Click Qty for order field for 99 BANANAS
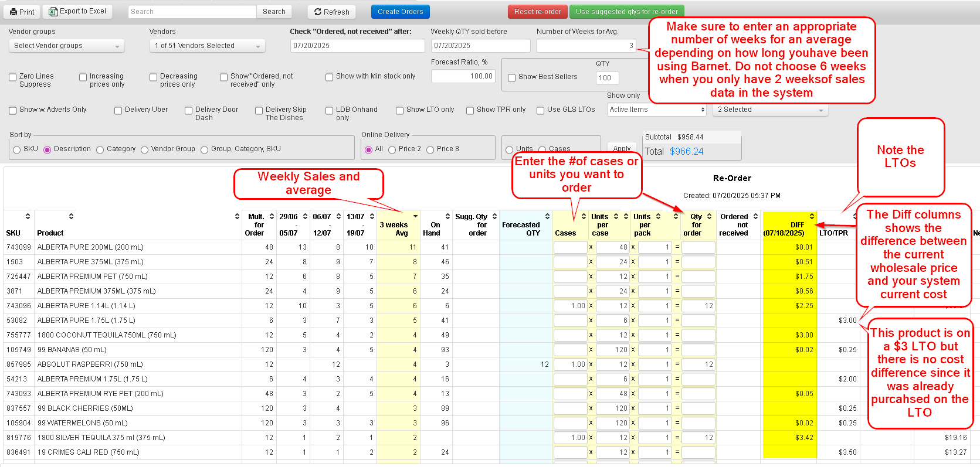 point(698,350)
